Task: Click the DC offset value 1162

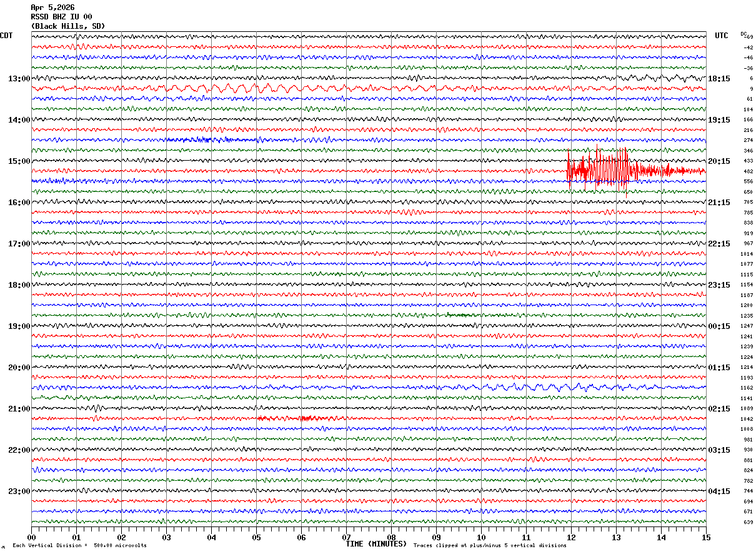Action: point(747,388)
